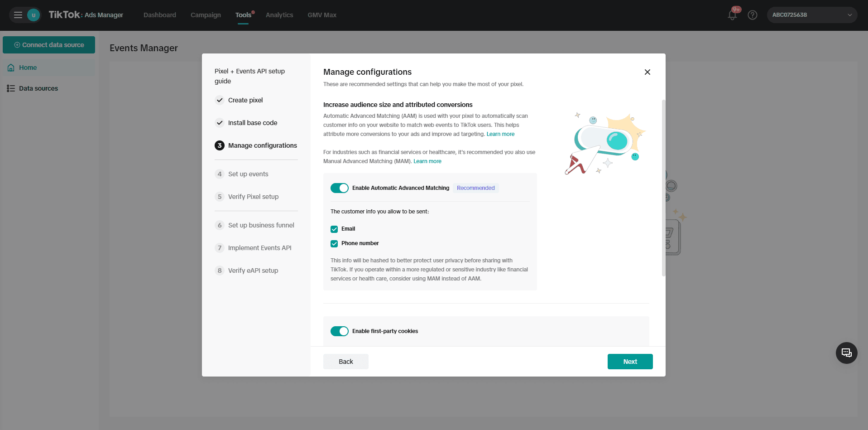Uncheck the Email checkbox
This screenshot has width=868, height=430.
pyautogui.click(x=334, y=229)
